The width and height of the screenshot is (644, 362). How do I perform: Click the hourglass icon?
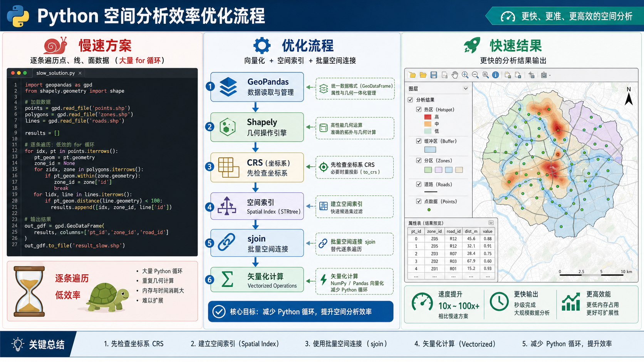[29, 291]
